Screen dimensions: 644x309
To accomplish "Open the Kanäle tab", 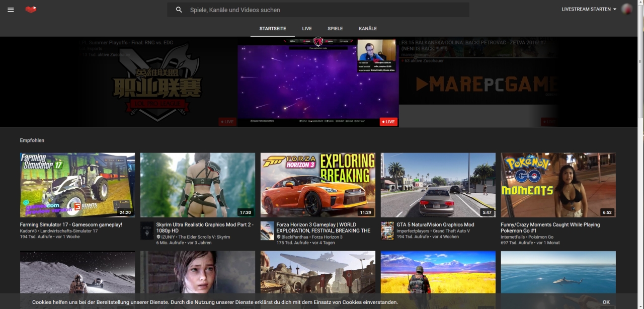I will click(x=368, y=29).
